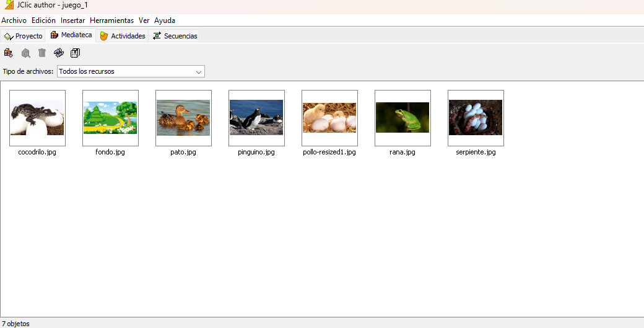The image size is (644, 328).
Task: Click the JClic author title bar icon
Action: click(9, 5)
